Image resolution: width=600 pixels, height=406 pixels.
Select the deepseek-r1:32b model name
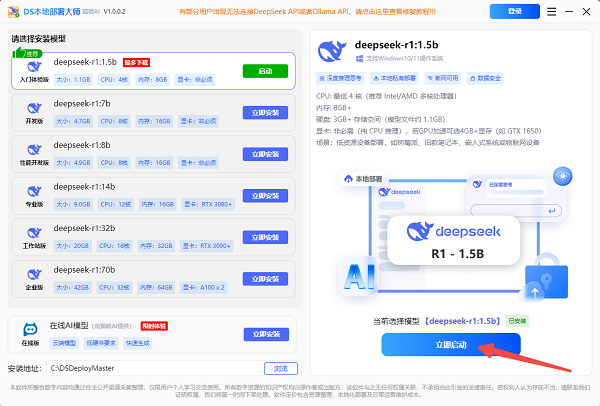(x=84, y=228)
